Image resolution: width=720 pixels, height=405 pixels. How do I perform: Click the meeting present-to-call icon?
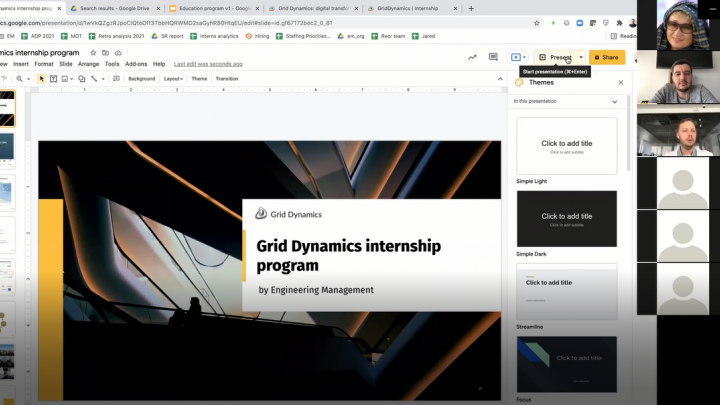point(516,57)
